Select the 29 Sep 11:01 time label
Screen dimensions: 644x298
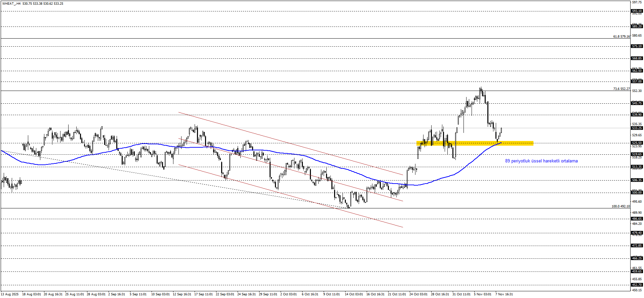(268, 294)
